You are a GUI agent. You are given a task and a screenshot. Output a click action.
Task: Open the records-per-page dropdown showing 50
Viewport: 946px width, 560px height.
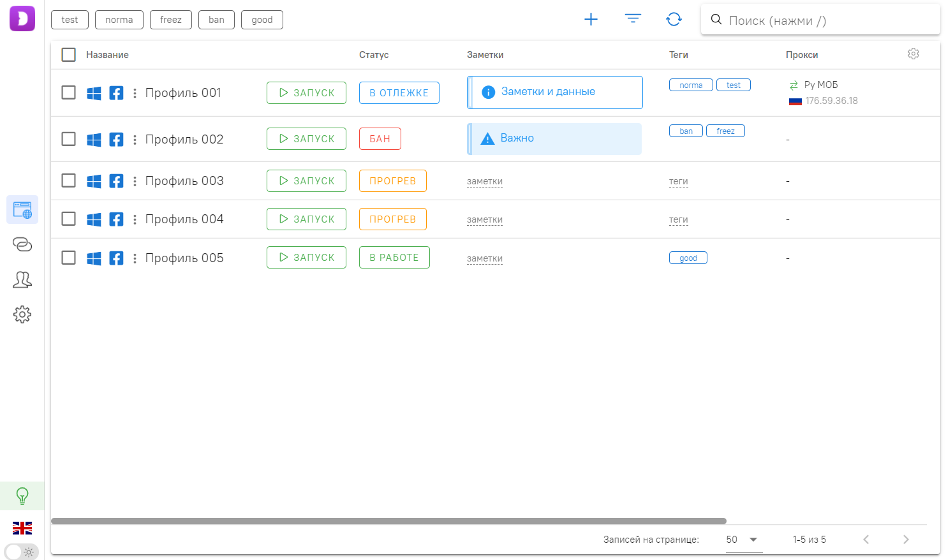pos(744,540)
